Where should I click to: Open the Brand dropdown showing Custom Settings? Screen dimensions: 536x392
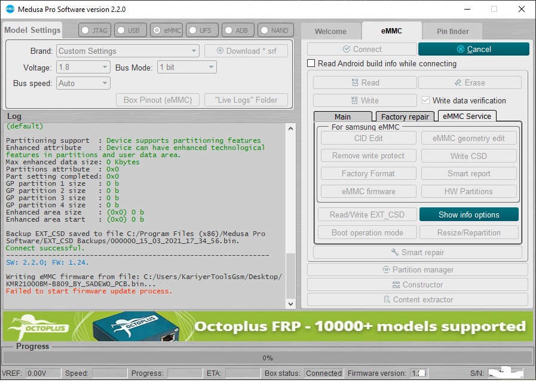[x=127, y=51]
